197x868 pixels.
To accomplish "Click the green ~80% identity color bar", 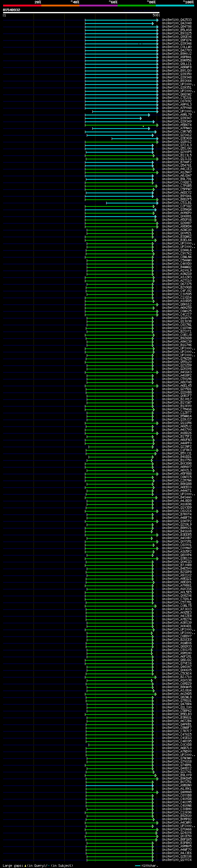I will 137,6.
